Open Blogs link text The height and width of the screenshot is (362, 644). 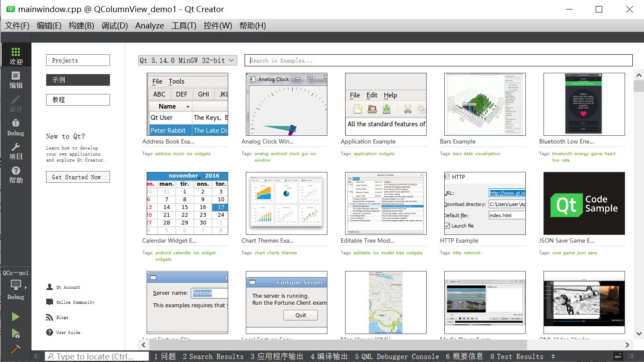pyautogui.click(x=62, y=317)
